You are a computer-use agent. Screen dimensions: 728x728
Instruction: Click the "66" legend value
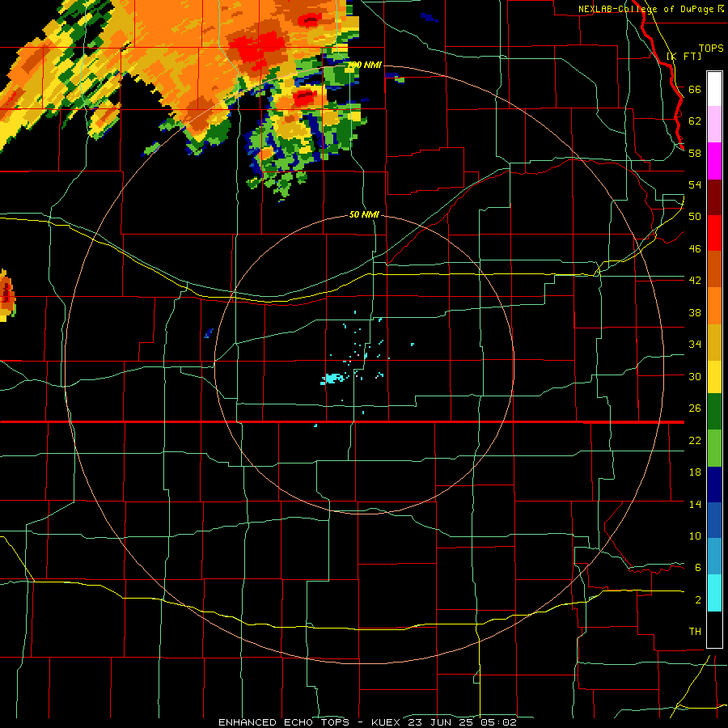tap(695, 89)
